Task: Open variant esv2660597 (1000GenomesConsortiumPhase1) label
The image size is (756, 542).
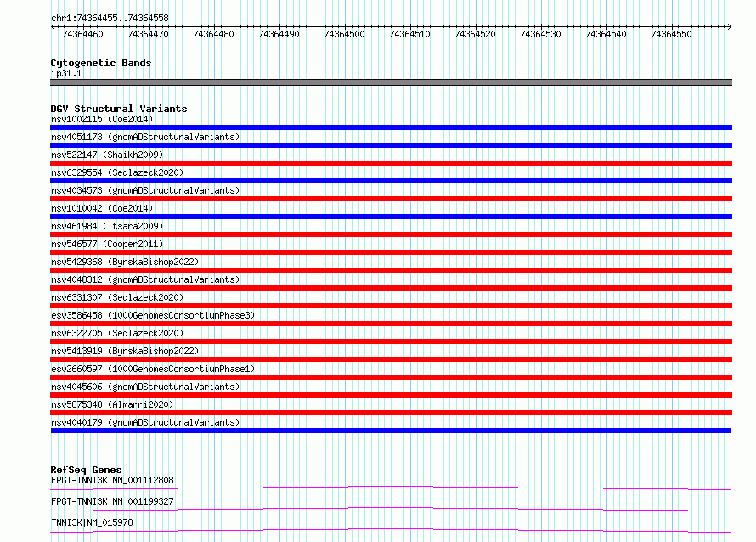Action: 153,369
